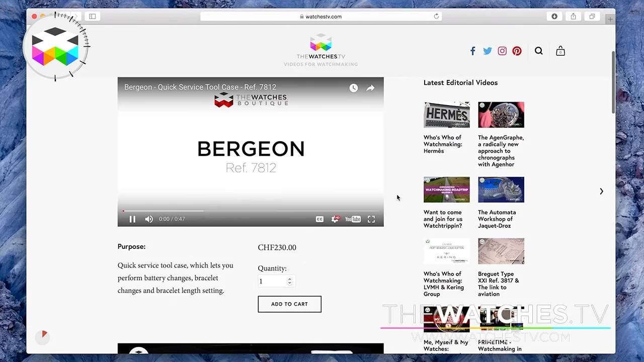
Task: Pause the Bergeon video
Action: pos(132,219)
